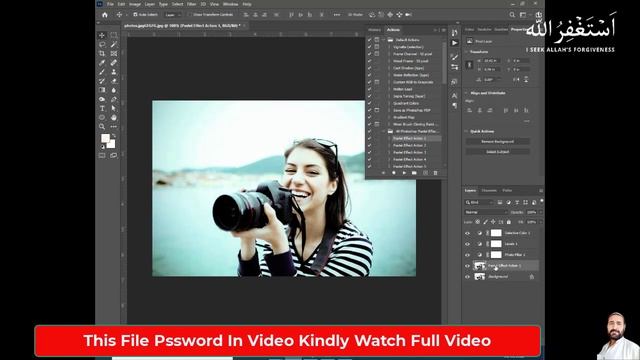This screenshot has width=640, height=360.
Task: Select the Gradient Map action
Action: (404, 117)
